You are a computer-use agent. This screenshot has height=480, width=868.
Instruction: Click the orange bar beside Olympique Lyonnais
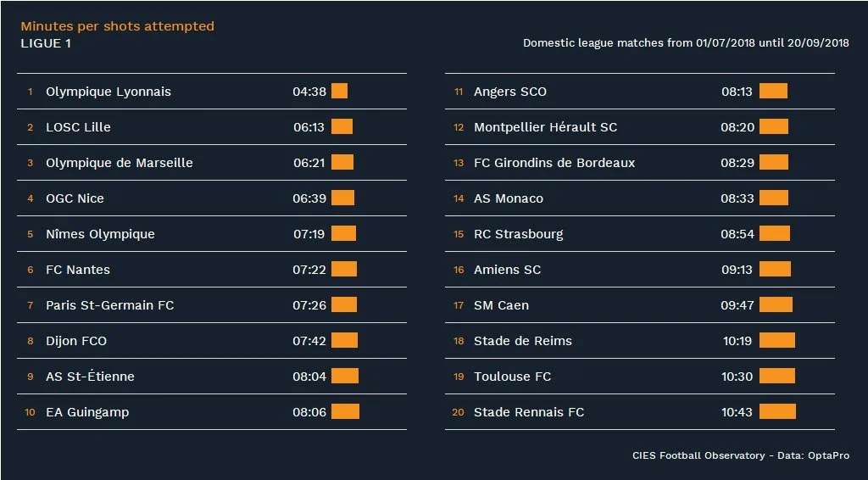click(339, 92)
